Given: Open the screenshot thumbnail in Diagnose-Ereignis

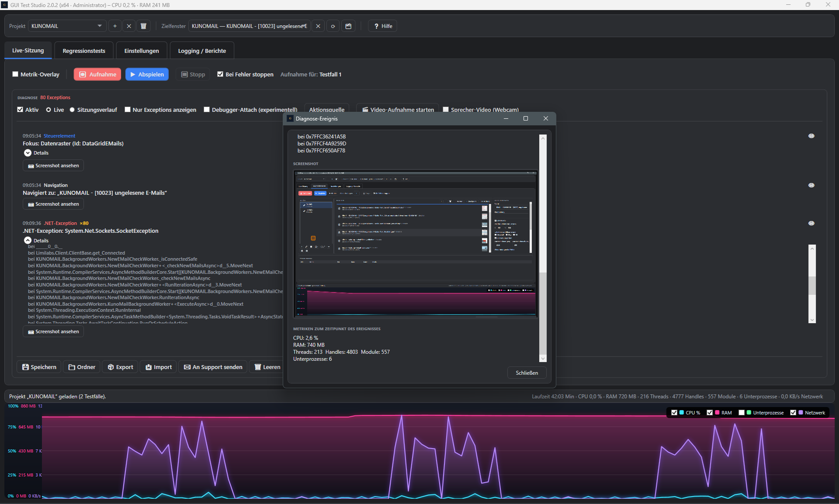Looking at the screenshot, I should tap(416, 244).
